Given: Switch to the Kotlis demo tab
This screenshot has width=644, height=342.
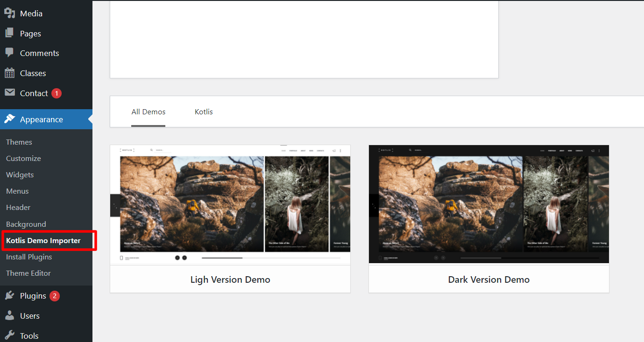Looking at the screenshot, I should click(204, 112).
